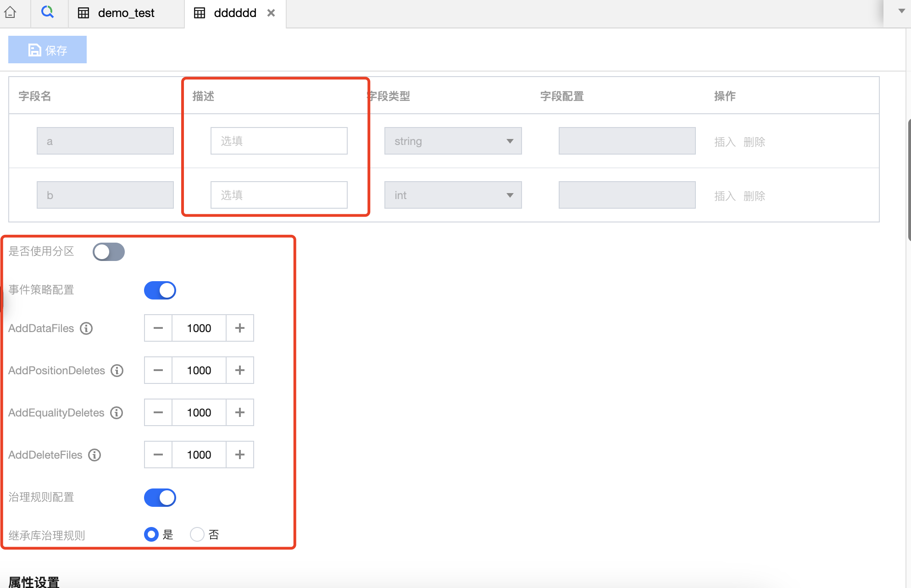The width and height of the screenshot is (911, 588).
Task: Select 否 for 继承库治理规则
Action: (x=197, y=534)
